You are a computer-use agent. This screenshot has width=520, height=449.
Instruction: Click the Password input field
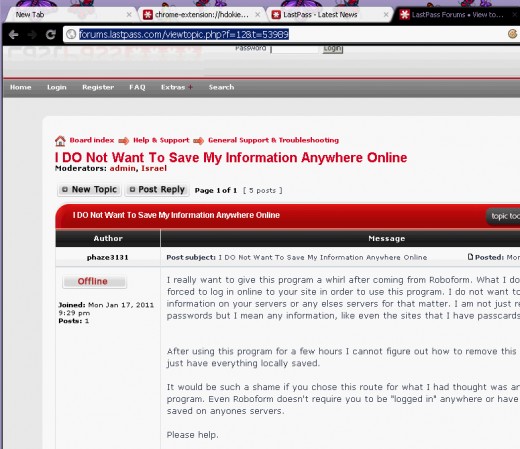click(295, 49)
